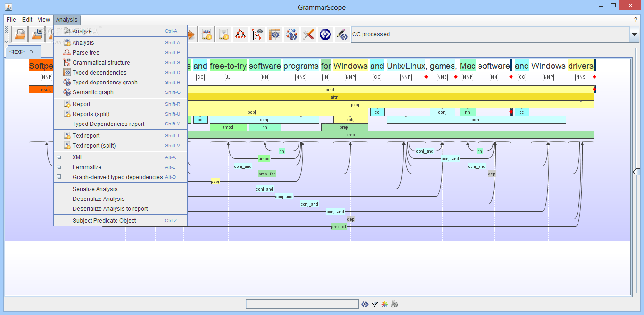Click the 'prep_of' dependency label
This screenshot has width=644, height=315.
tap(339, 227)
